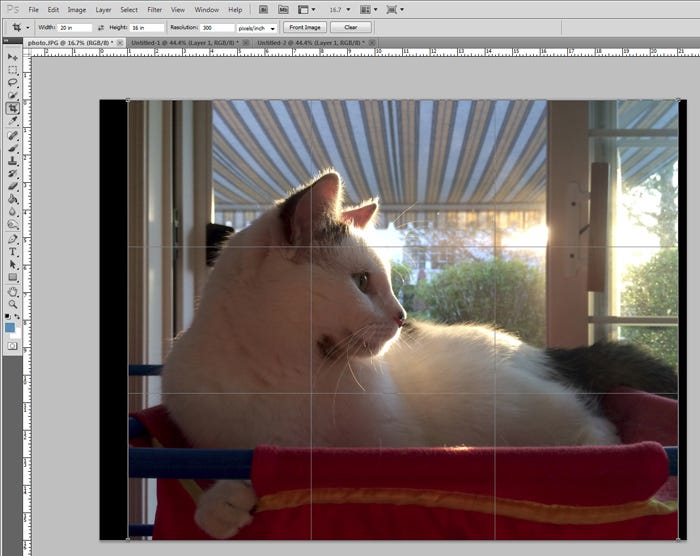Open the Image menu
The image size is (700, 556).
[77, 9]
